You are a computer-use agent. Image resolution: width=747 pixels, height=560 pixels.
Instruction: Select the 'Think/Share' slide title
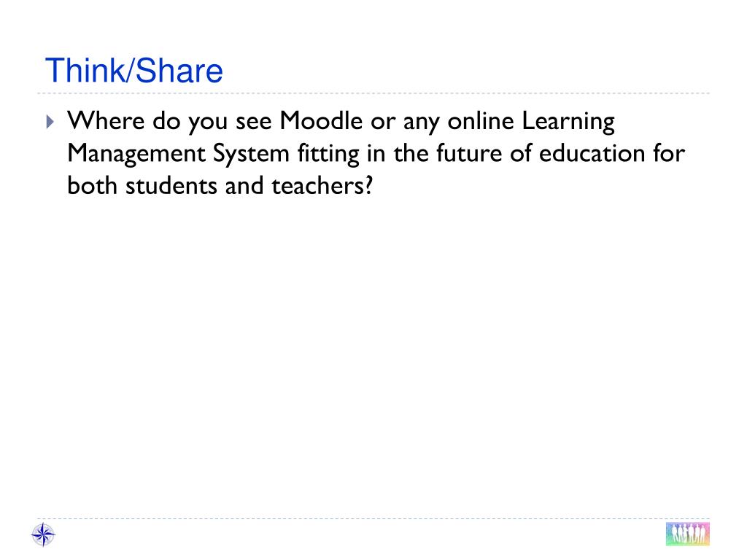click(x=134, y=71)
